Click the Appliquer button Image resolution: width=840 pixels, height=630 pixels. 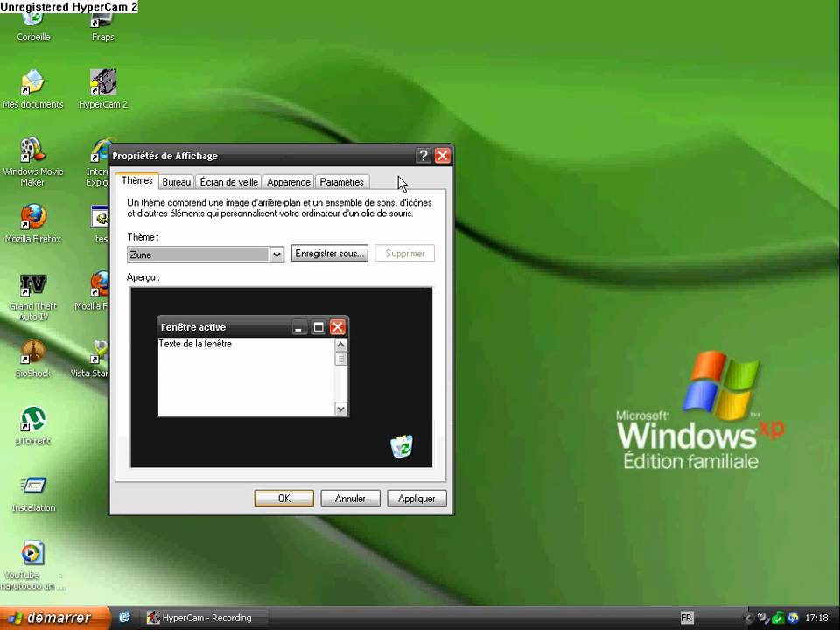416,498
